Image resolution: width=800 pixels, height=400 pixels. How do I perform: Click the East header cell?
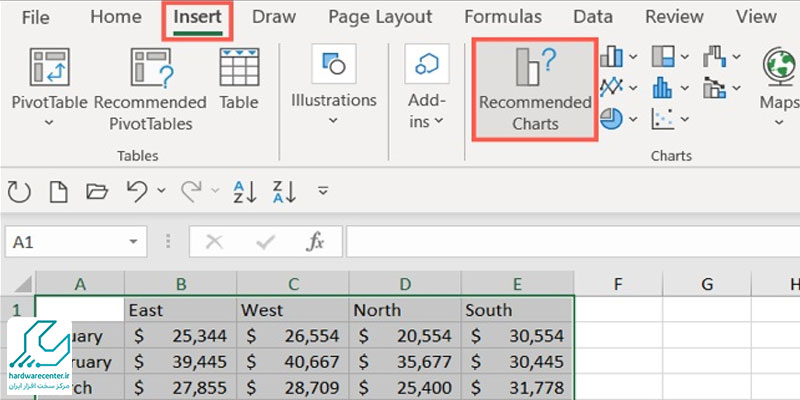click(181, 310)
